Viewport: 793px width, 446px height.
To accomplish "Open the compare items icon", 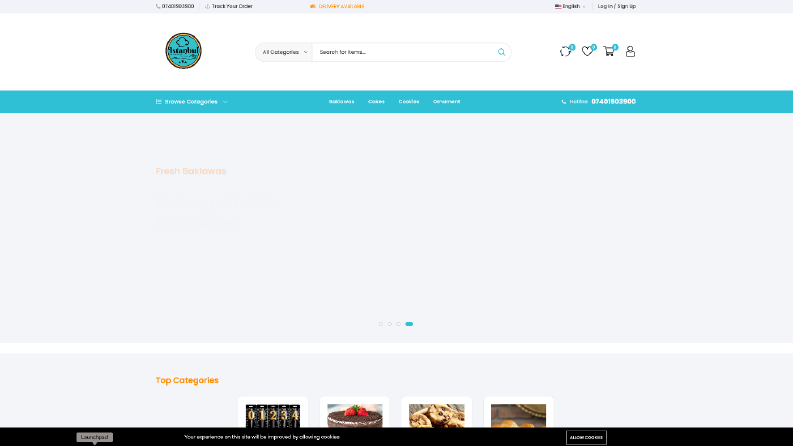I will (565, 52).
